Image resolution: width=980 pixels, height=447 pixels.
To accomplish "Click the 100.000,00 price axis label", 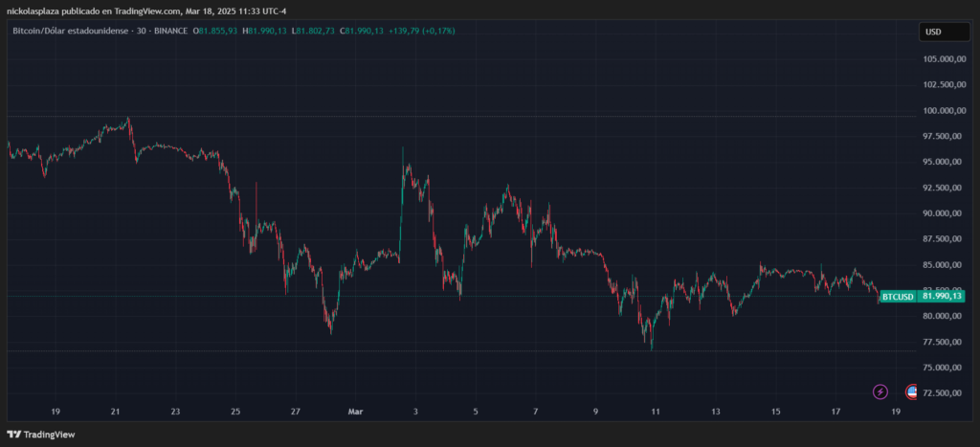I will point(943,110).
